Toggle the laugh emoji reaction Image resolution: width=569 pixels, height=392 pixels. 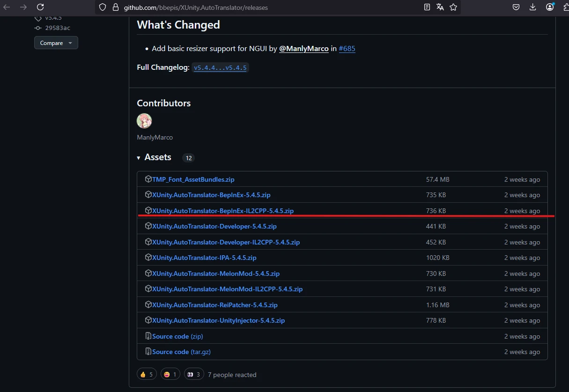pyautogui.click(x=170, y=374)
